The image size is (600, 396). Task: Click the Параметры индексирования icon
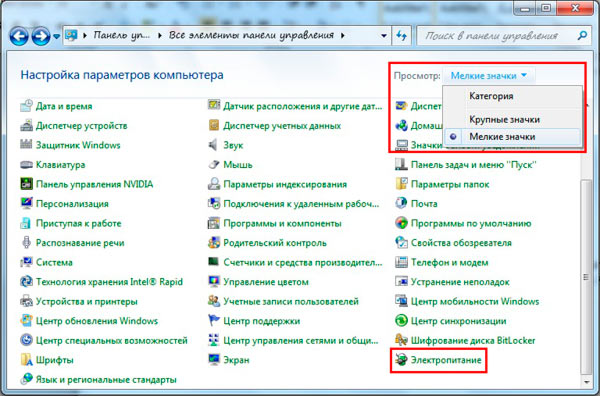214,184
